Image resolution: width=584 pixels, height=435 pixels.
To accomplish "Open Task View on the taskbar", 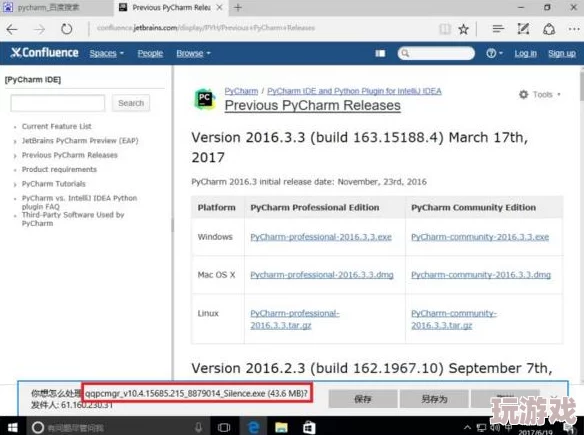I will point(223,427).
